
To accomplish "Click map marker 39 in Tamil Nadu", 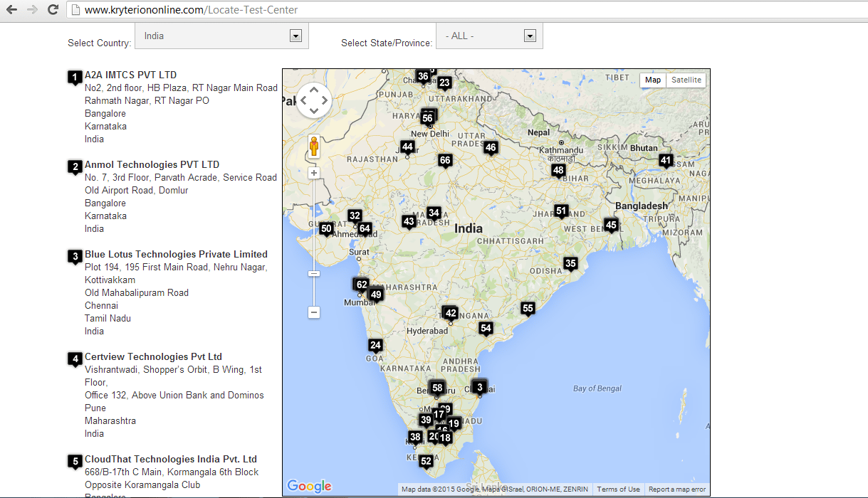I will pyautogui.click(x=426, y=420).
